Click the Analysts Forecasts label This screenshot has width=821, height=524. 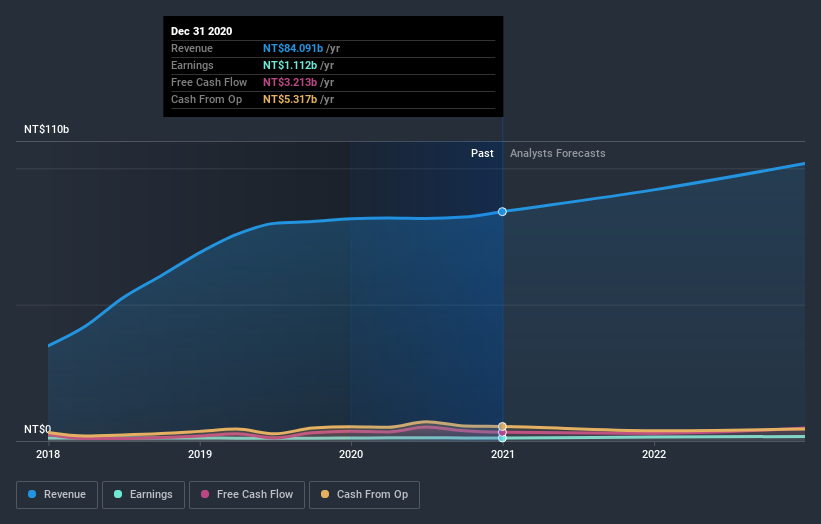tap(558, 153)
